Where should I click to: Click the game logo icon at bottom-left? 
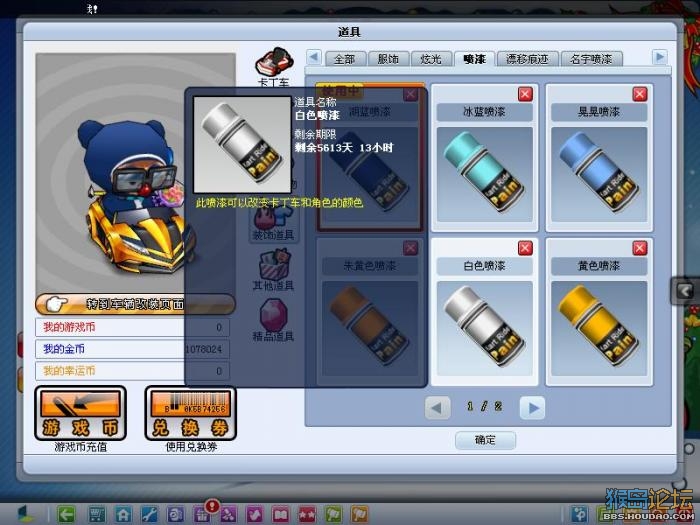pyautogui.click(x=25, y=514)
